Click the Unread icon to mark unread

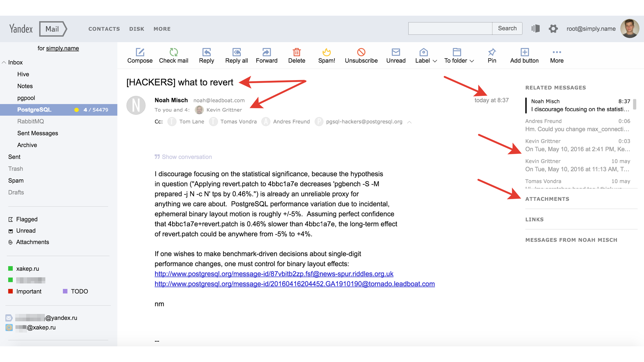(x=395, y=52)
